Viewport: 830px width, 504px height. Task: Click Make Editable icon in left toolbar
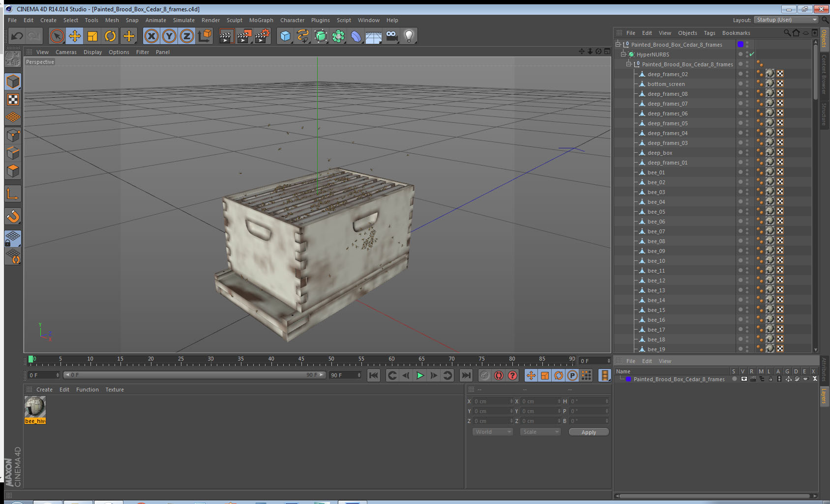pos(13,59)
